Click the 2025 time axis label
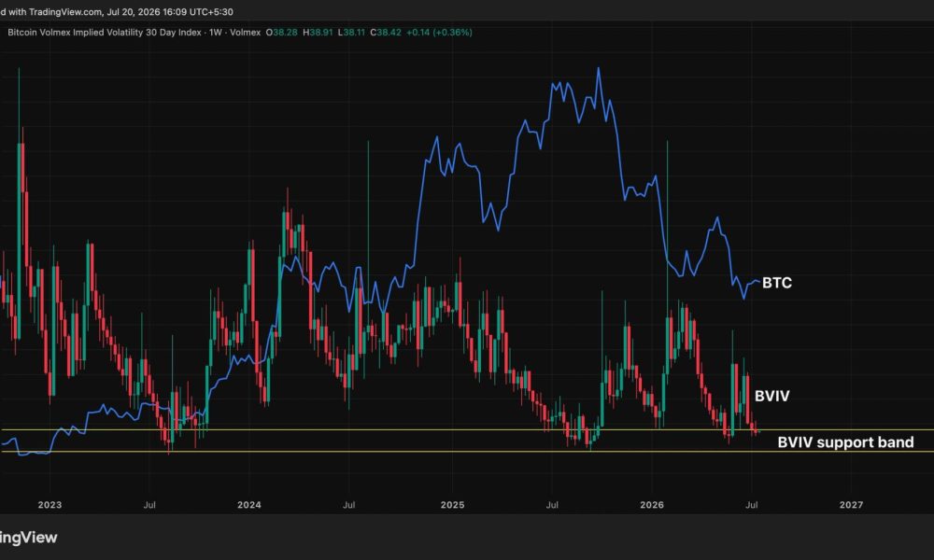The width and height of the screenshot is (934, 560). pyautogui.click(x=452, y=505)
